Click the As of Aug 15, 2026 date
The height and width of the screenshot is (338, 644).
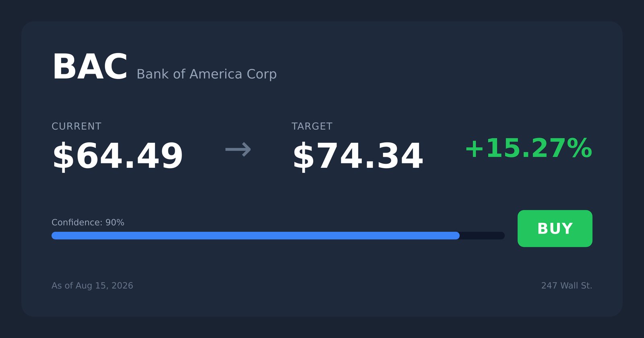(92, 286)
